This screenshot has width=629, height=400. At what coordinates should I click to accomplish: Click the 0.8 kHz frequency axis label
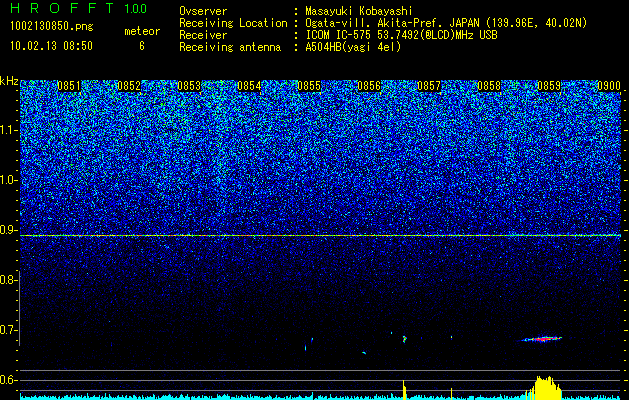(x=9, y=280)
